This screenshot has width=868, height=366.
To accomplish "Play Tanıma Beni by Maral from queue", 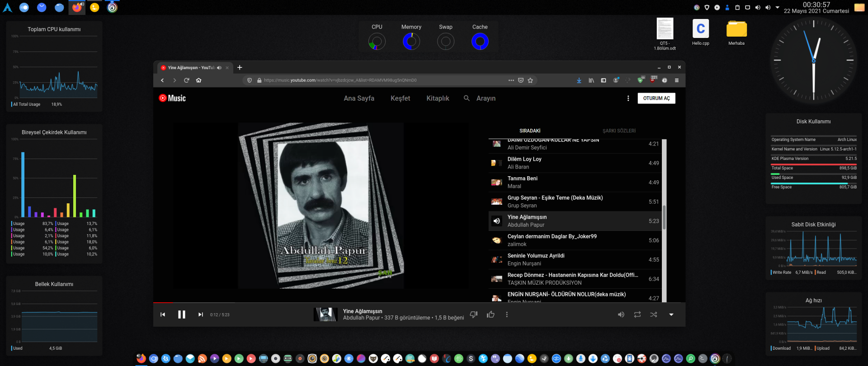I will click(523, 182).
